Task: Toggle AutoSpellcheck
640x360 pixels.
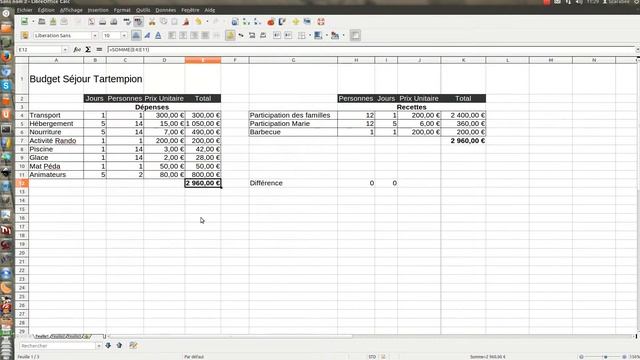Action: click(x=138, y=22)
